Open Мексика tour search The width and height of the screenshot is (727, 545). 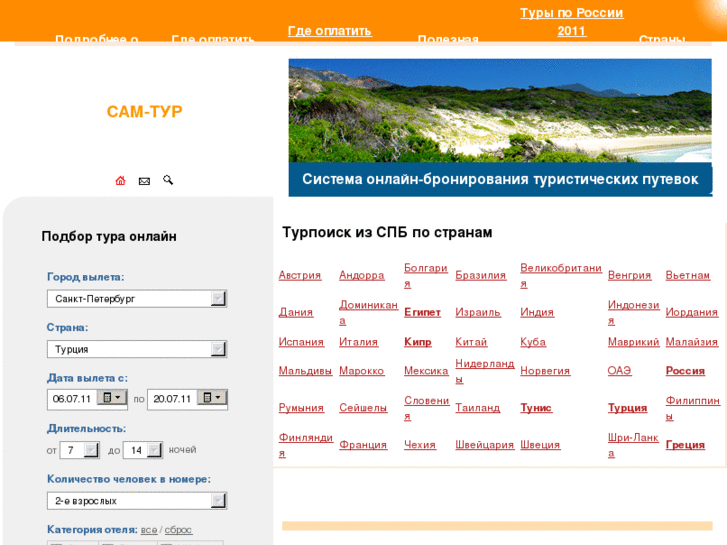click(x=426, y=371)
